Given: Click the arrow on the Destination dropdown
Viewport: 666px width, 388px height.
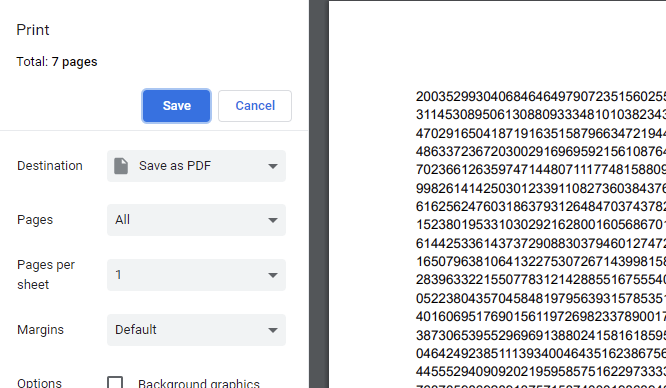Looking at the screenshot, I should [273, 166].
